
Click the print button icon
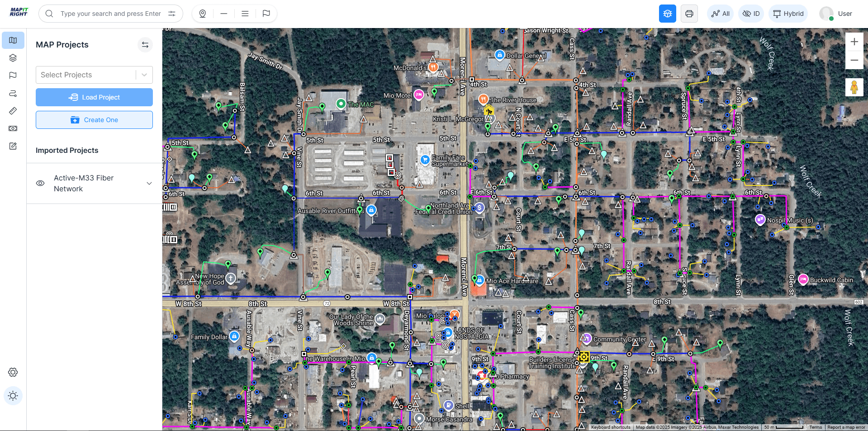click(689, 14)
